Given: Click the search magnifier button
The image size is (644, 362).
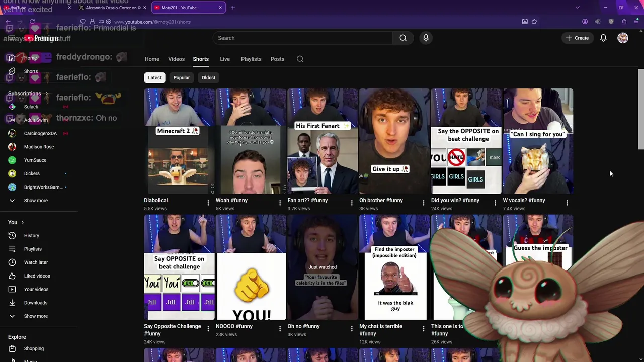Looking at the screenshot, I should [403, 38].
